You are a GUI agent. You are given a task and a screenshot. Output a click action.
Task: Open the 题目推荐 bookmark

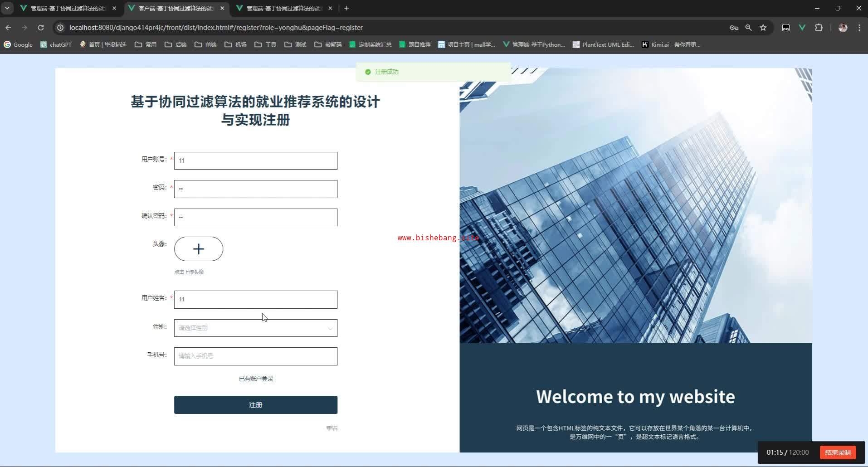click(x=414, y=44)
